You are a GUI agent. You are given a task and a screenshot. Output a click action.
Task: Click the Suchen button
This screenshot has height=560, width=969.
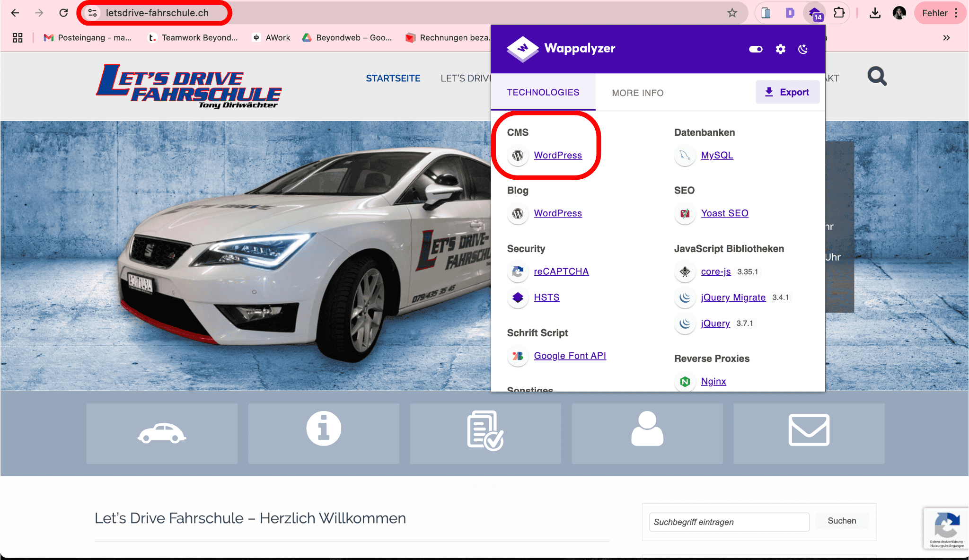pos(842,521)
